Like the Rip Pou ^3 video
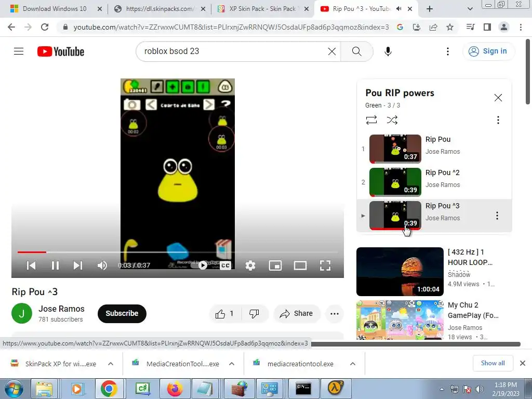This screenshot has height=399, width=532. tap(224, 313)
